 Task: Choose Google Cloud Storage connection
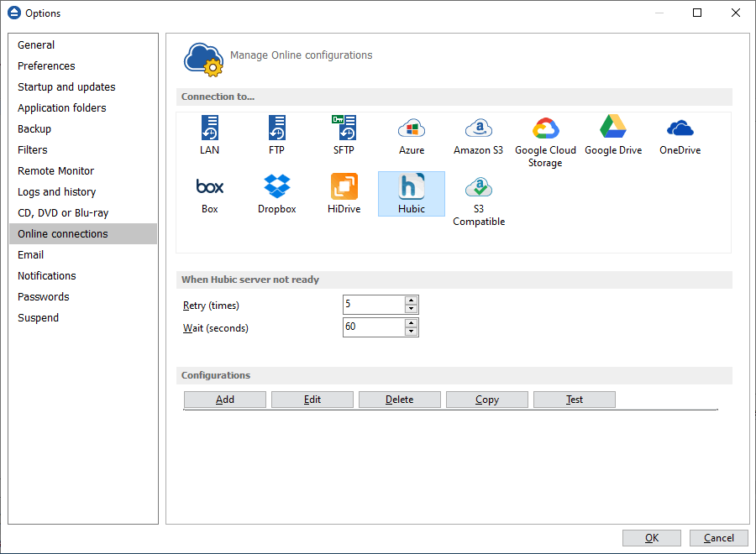coord(545,141)
